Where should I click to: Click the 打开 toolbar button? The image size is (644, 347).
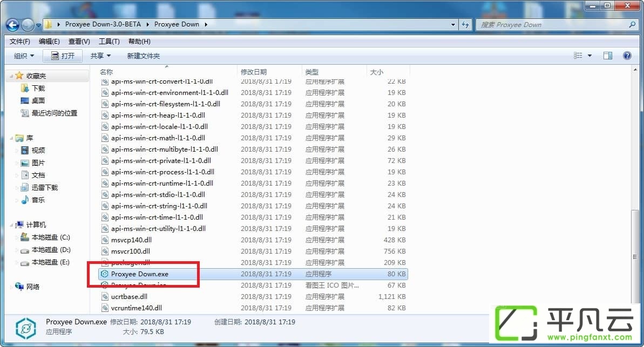pyautogui.click(x=63, y=56)
